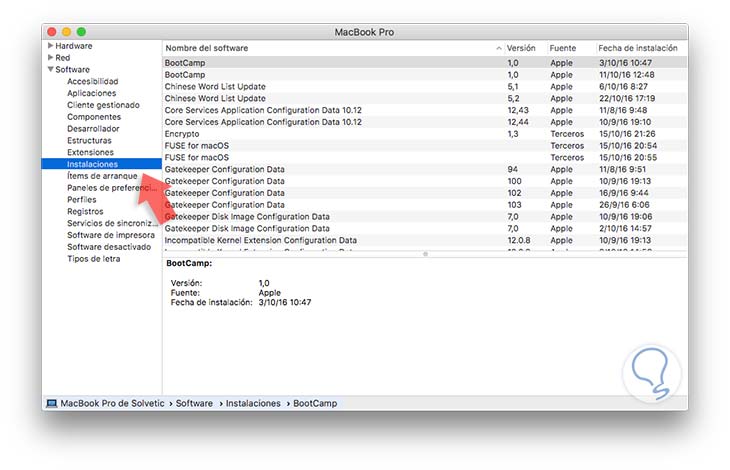Click Terceros source in the Encrypto row

click(x=567, y=134)
